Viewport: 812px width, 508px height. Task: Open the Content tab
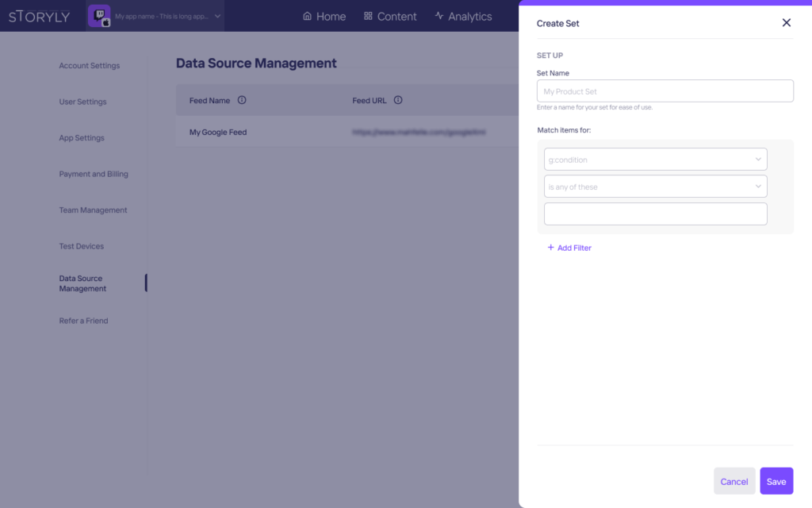pos(389,17)
